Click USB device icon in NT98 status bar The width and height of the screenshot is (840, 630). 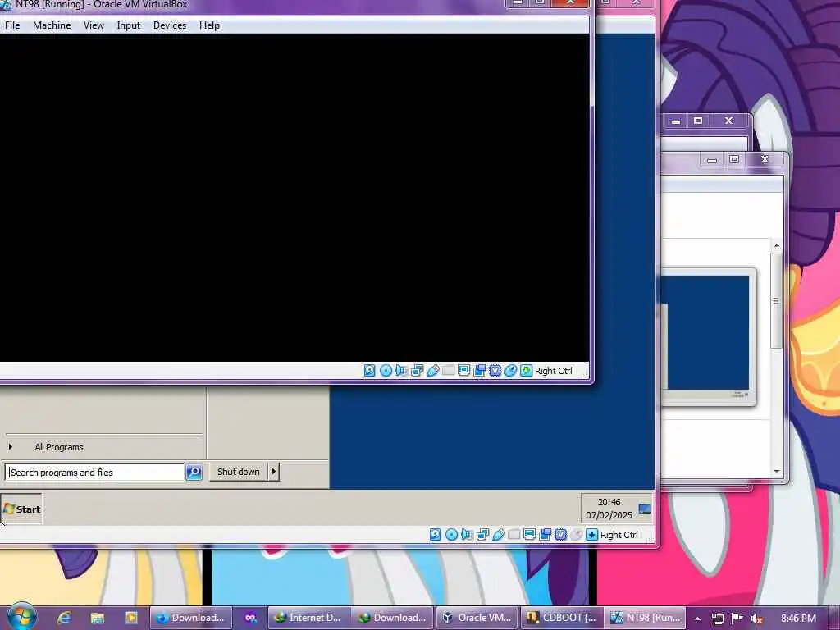(x=433, y=370)
